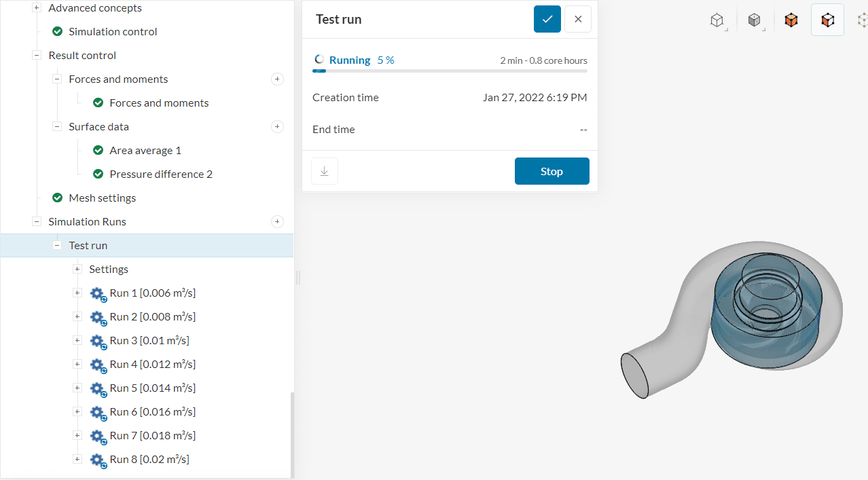
Task: Select Pressure difference 2 in the tree
Action: point(160,174)
